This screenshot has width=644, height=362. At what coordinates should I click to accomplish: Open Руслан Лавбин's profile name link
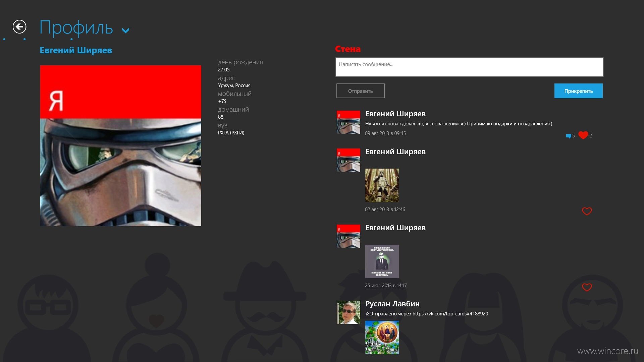392,304
